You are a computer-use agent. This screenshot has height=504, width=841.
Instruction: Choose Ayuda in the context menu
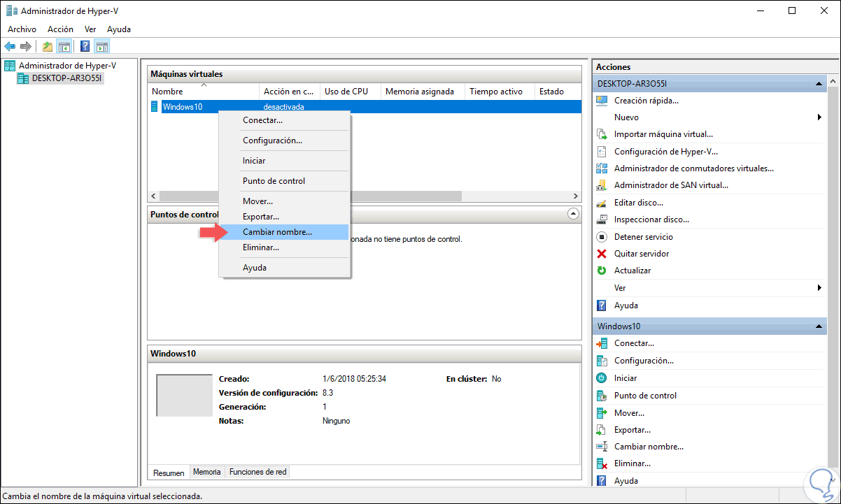[285, 268]
